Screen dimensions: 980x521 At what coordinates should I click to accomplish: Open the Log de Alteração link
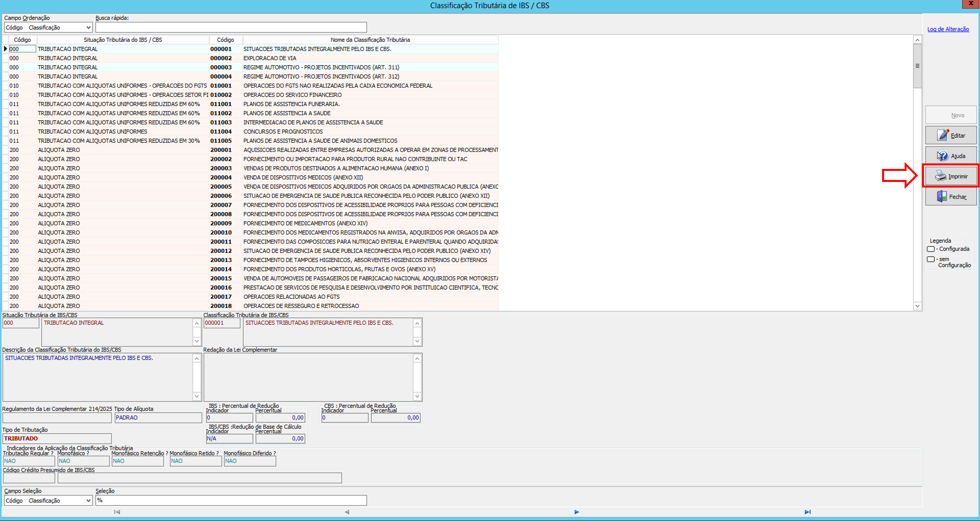[x=948, y=29]
